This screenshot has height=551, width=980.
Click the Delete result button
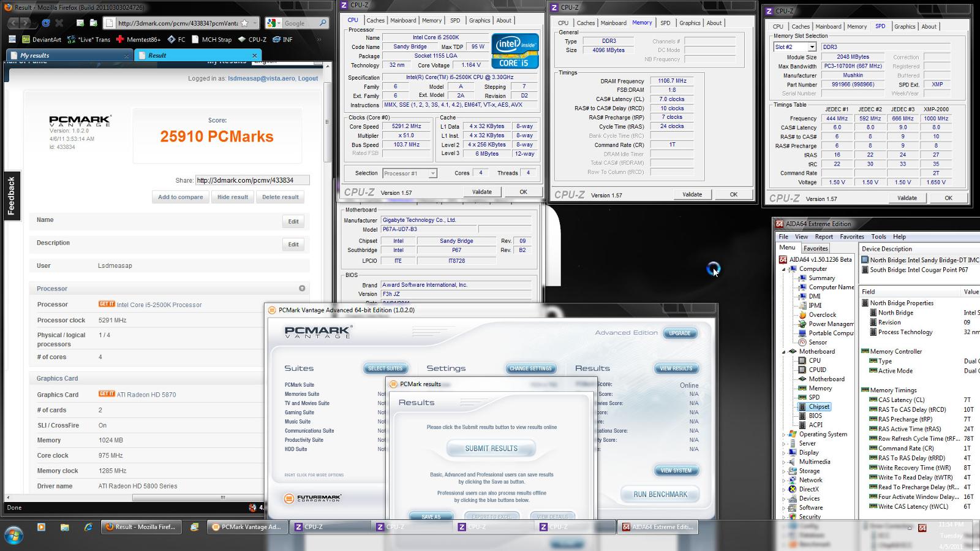(x=281, y=197)
